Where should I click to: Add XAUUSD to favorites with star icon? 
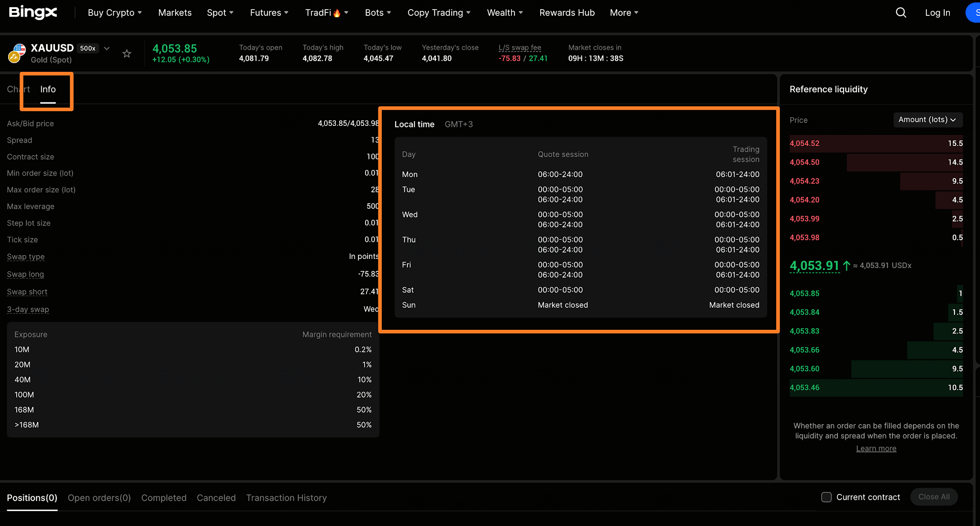coord(127,54)
